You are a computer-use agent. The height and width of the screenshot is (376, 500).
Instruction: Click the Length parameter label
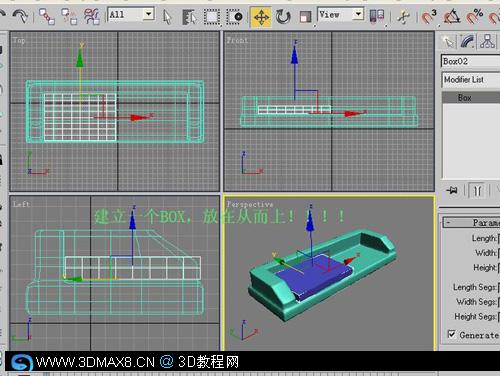pos(483,238)
